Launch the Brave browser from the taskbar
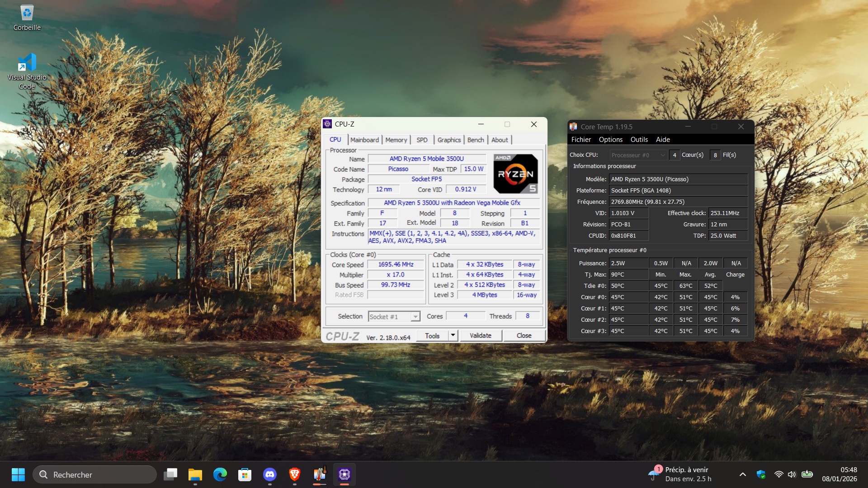The height and width of the screenshot is (488, 868). [295, 474]
